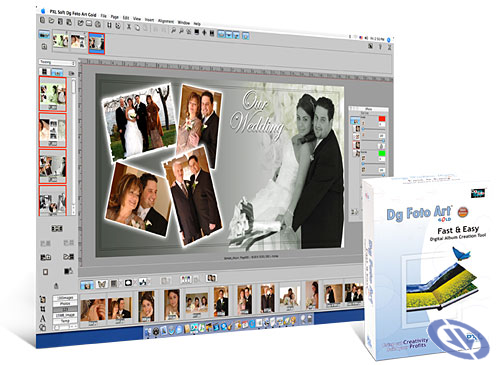500x365 pixels.
Task: Select the shapes tool below the A
Action: coord(43,327)
